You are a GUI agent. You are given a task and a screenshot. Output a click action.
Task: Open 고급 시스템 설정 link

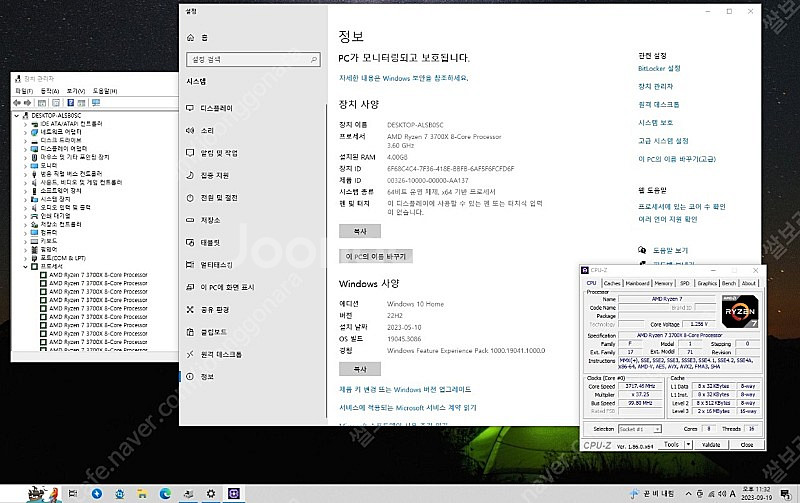(x=663, y=141)
